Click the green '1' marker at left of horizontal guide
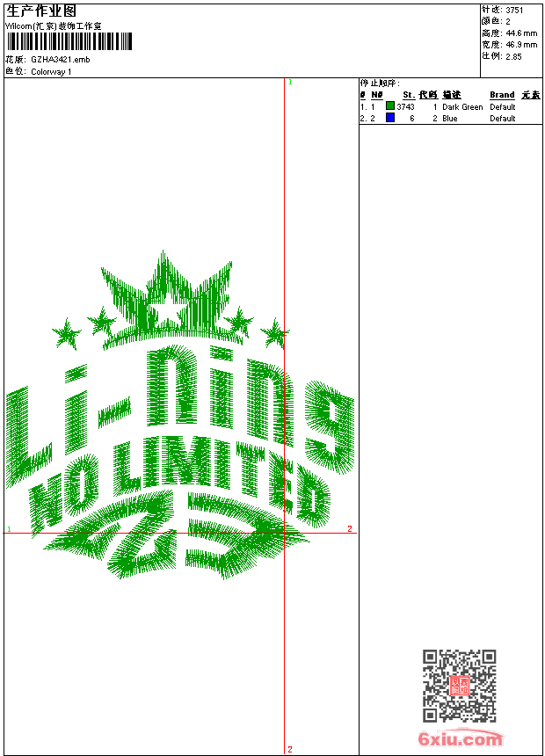This screenshot has height=756, width=545. tap(9, 529)
